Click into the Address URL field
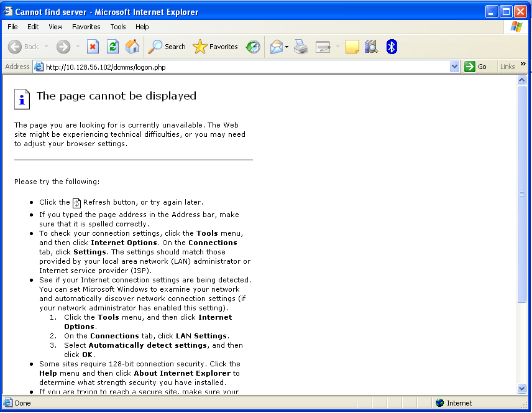Image resolution: width=532 pixels, height=413 pixels. coord(246,67)
